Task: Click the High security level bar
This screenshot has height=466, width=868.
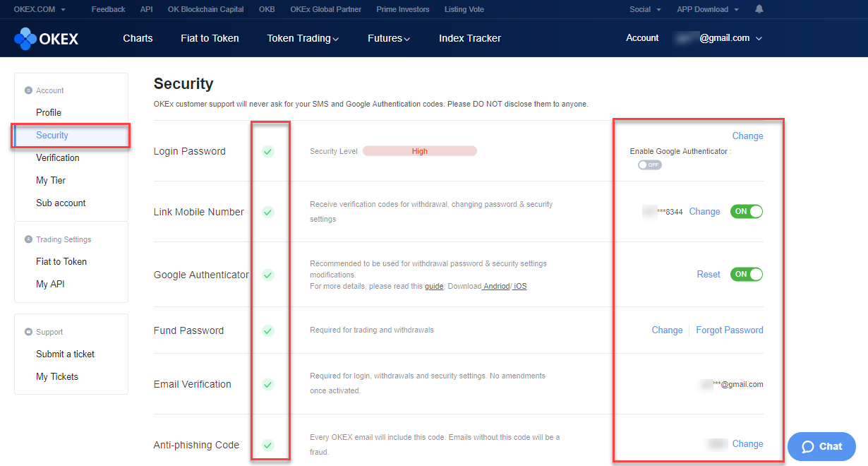Action: pyautogui.click(x=420, y=151)
